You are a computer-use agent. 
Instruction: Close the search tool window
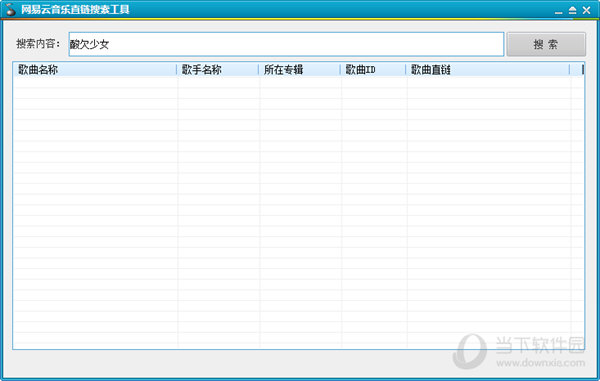coord(587,10)
